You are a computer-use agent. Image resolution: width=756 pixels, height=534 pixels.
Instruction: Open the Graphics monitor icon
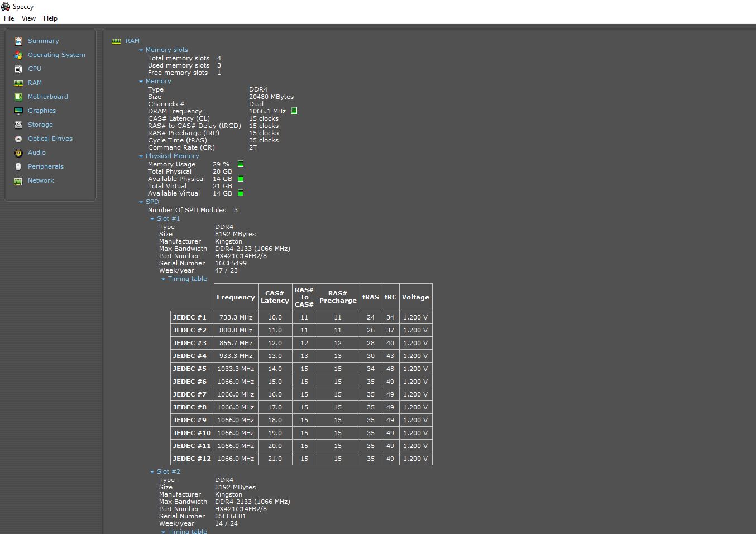(18, 111)
